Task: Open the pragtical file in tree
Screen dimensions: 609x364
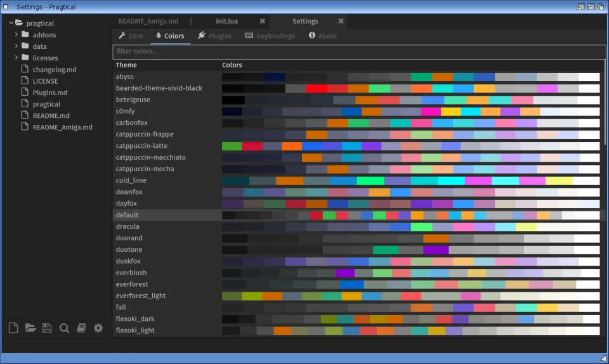Action: tap(46, 104)
